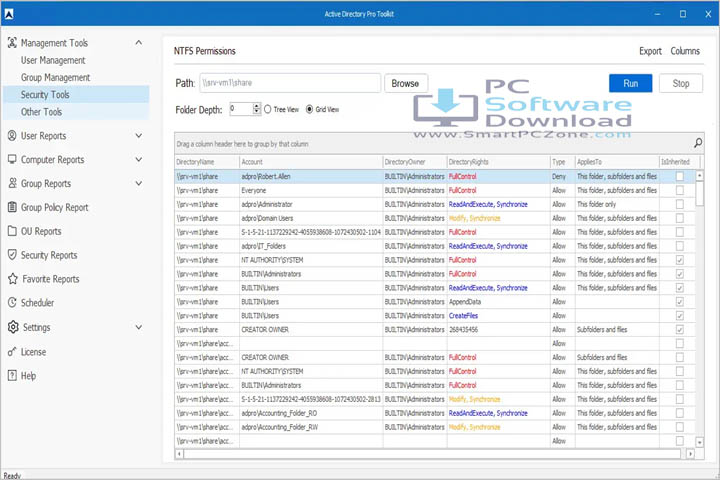Increase Folder Depth with up spinner arrow
Screen dimensions: 720x480
coord(257,106)
